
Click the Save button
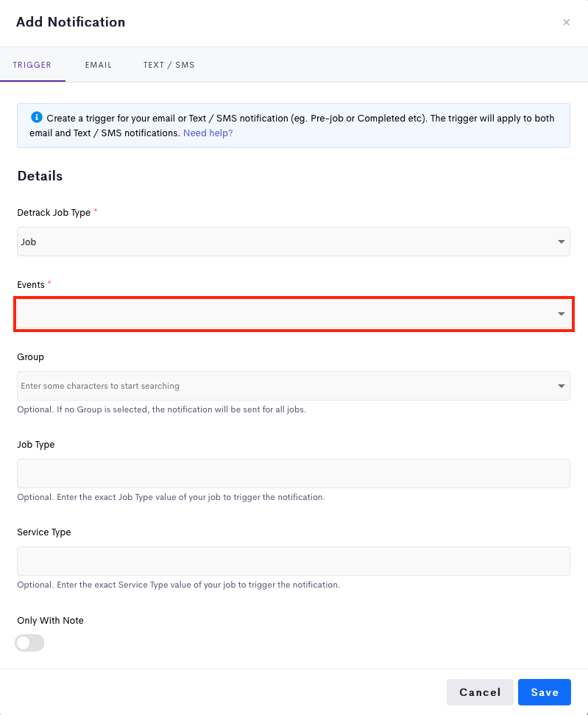545,692
